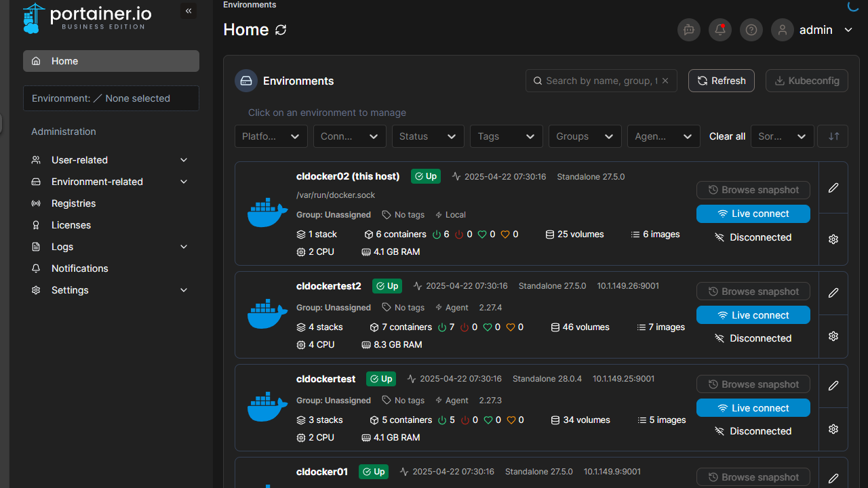Open the Agent version filter dropdown
The width and height of the screenshot is (868, 488).
point(664,136)
